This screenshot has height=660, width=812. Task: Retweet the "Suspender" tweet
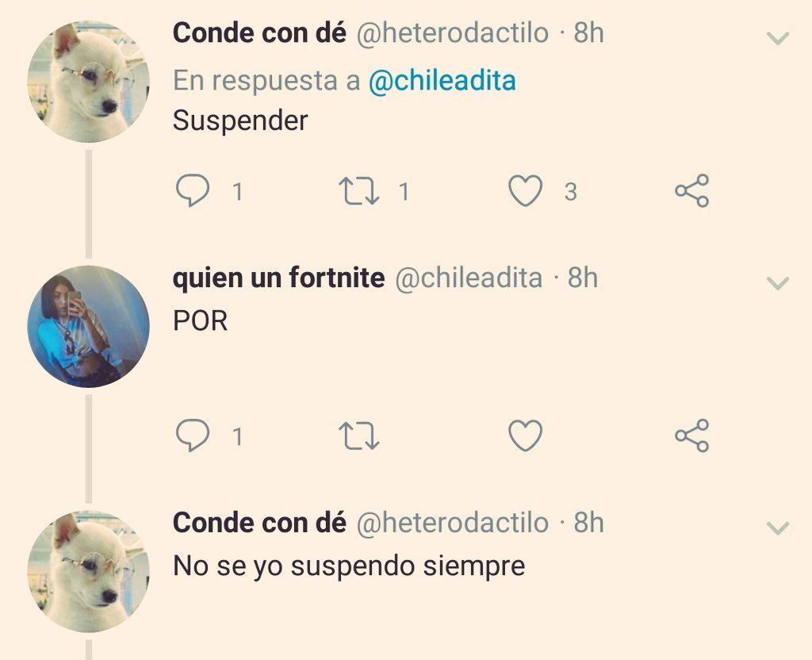tap(359, 190)
